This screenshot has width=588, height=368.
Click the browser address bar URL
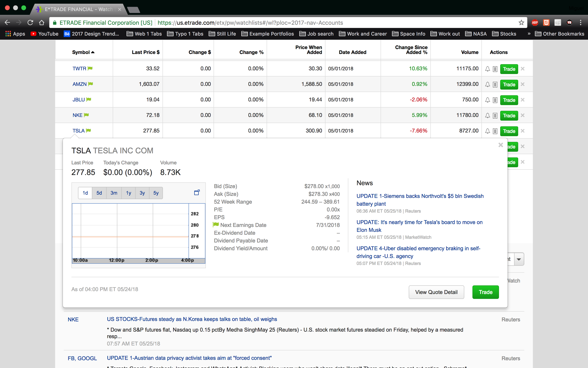[250, 23]
